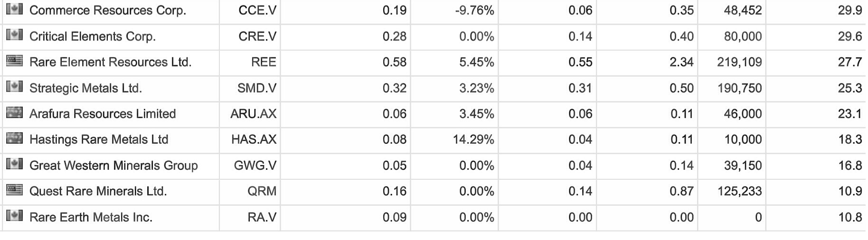Image resolution: width=868 pixels, height=240 pixels.
Task: Click flag icon beside Strategic Metals Ltd.
Action: 14,86
